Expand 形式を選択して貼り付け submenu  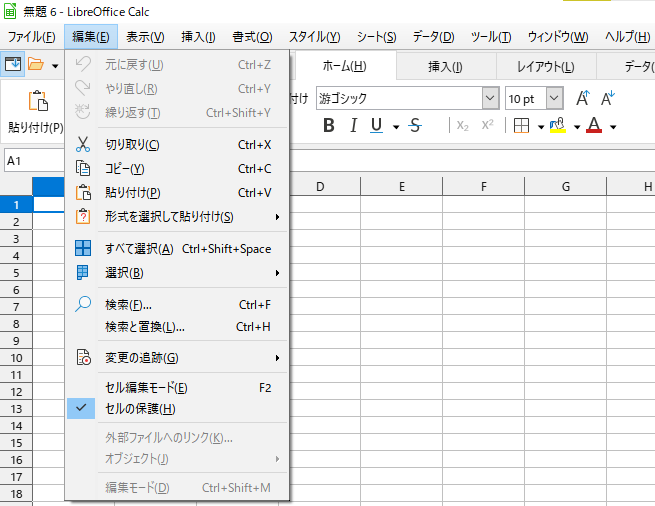click(277, 217)
